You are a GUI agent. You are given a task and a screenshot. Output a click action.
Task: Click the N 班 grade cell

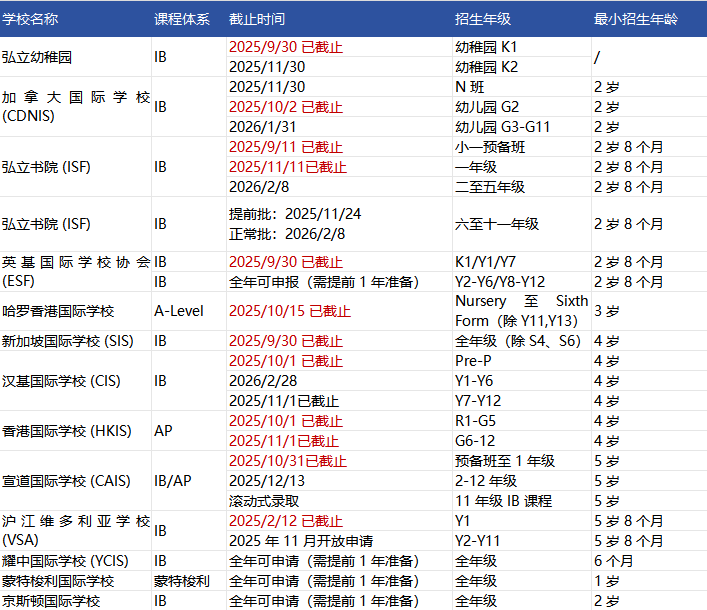pyautogui.click(x=522, y=87)
